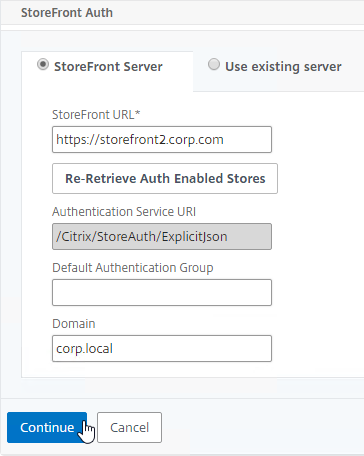This screenshot has width=364, height=456.
Task: Click the corp.local text in Domain
Action: pos(84,349)
